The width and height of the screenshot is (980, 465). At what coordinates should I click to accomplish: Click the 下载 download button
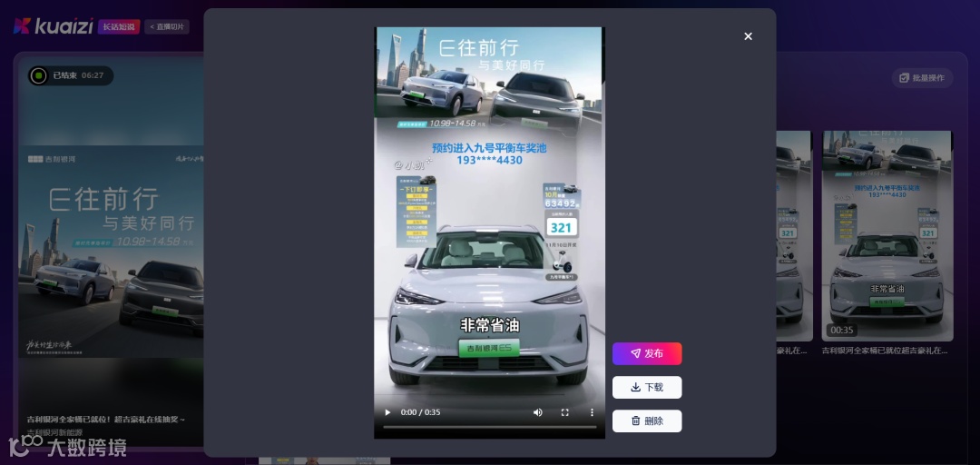647,388
